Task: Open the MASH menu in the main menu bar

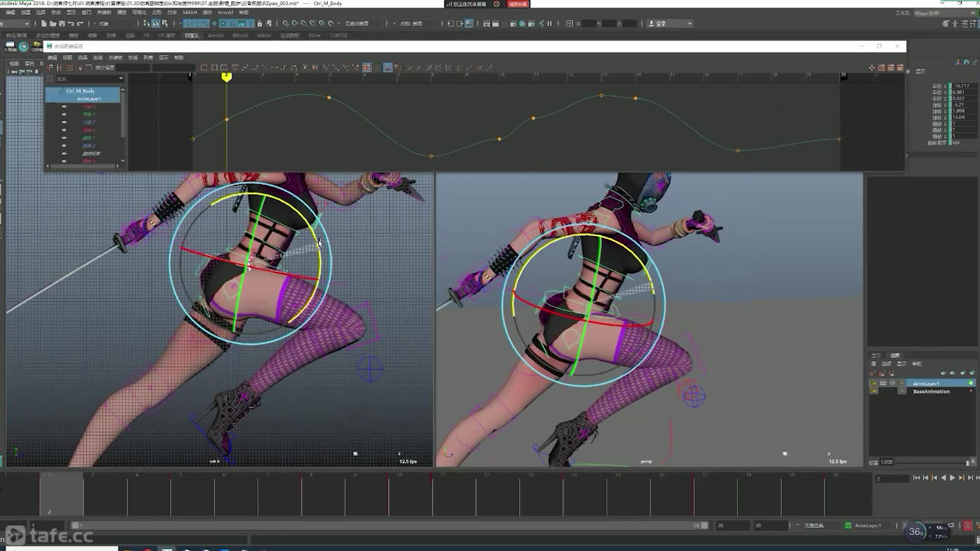Action: [190, 12]
